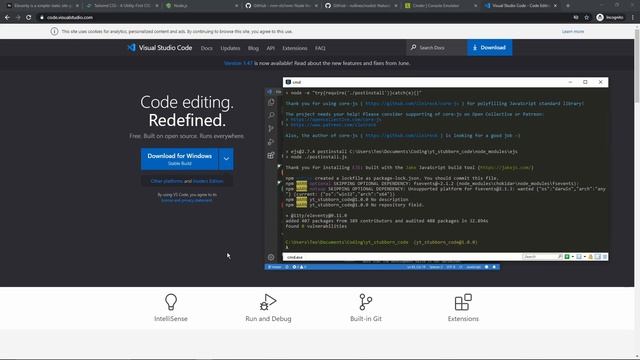Reload the page with refresh icon

point(29,18)
